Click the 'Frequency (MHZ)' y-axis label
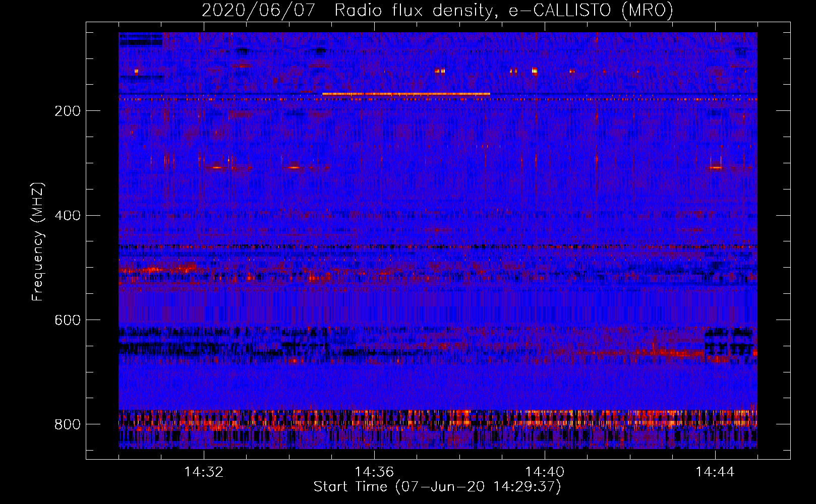Image resolution: width=816 pixels, height=504 pixels. tap(37, 242)
